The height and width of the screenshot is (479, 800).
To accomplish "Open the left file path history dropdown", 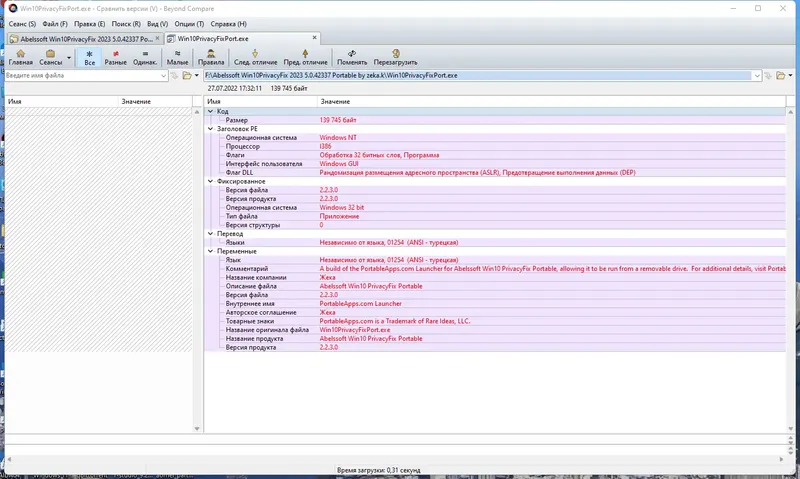I will 163,75.
